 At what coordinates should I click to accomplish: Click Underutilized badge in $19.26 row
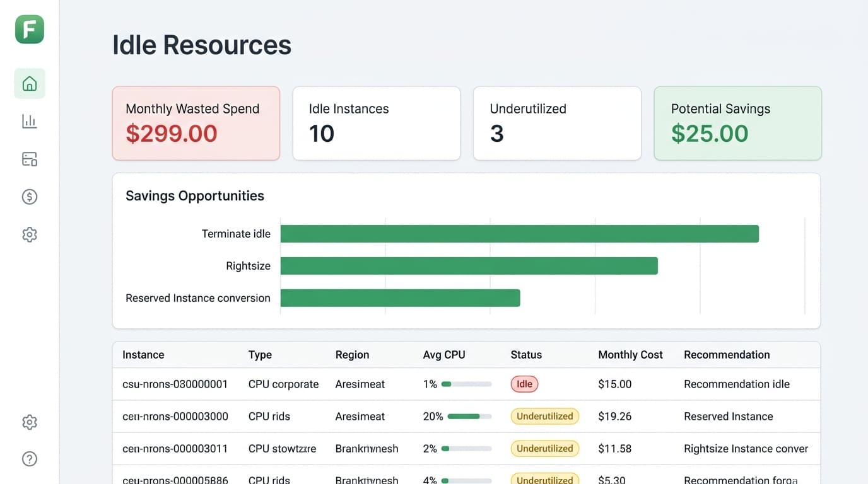(x=545, y=417)
